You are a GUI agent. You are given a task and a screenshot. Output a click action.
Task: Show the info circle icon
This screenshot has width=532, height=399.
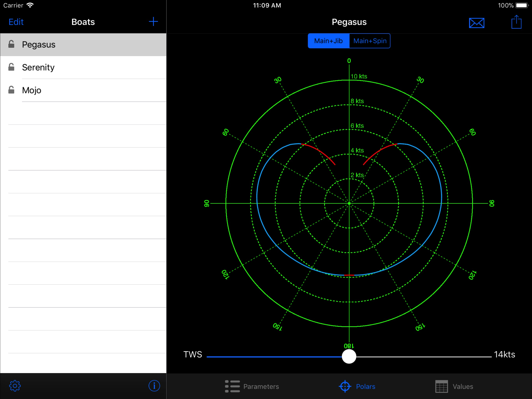point(154,386)
